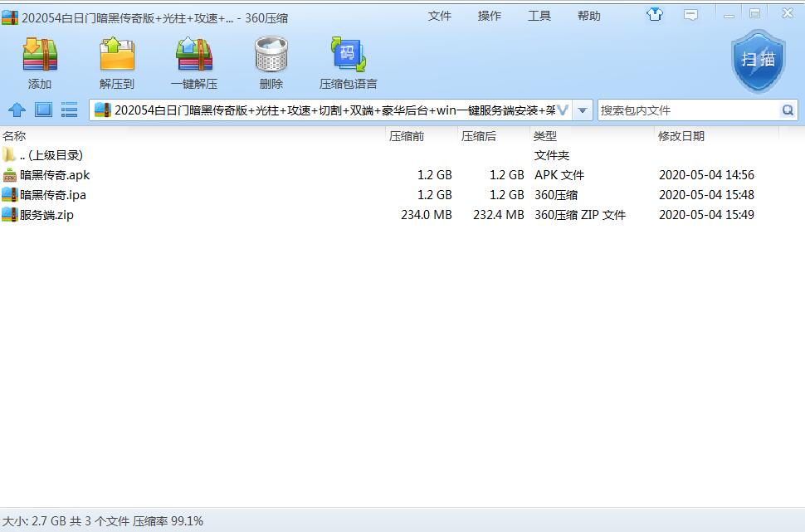Click the blue 扫描 shield scan button
Image resolution: width=805 pixels, height=532 pixels.
point(758,60)
